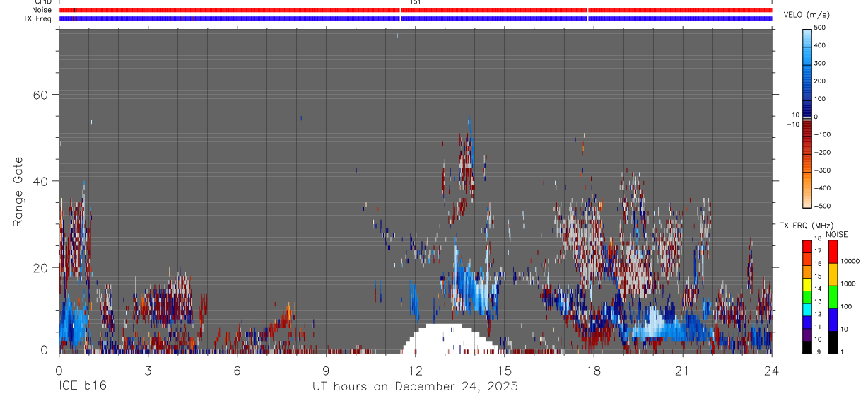
Task: Click the 15 hour tick on time axis
Action: pyautogui.click(x=504, y=369)
